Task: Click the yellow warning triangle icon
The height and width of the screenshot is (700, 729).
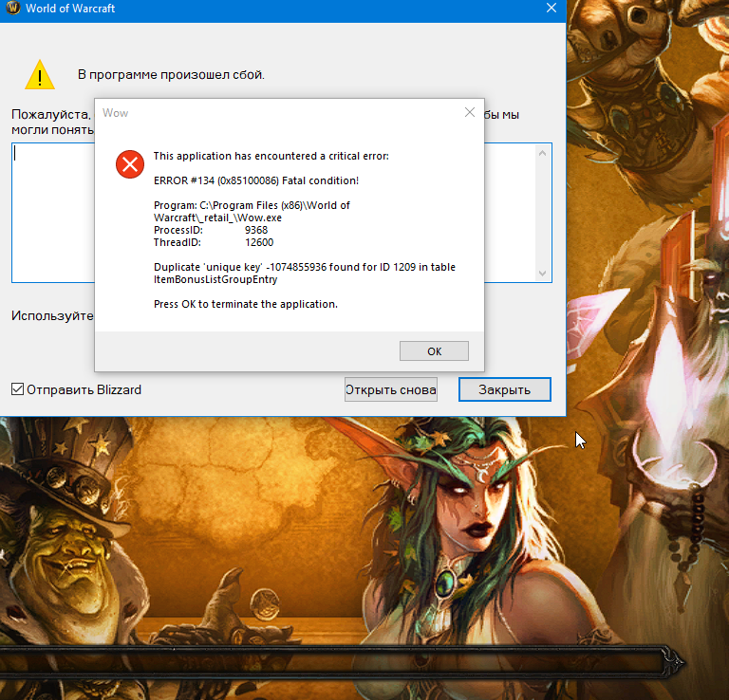Action: (40, 74)
